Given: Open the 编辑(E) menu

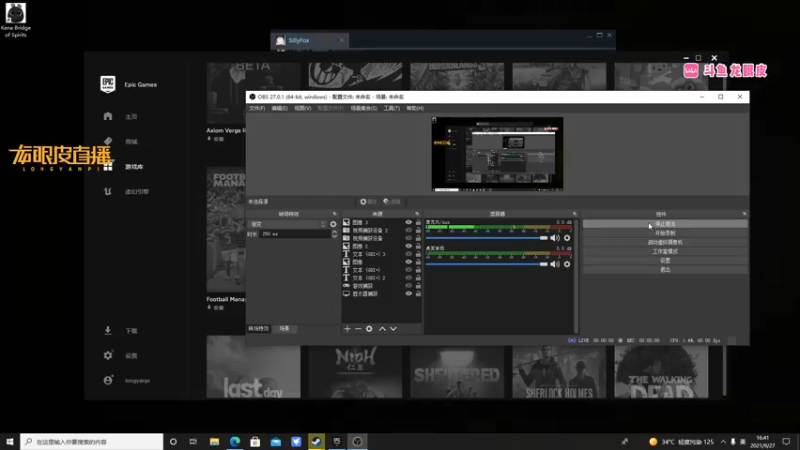Looking at the screenshot, I should pos(279,108).
